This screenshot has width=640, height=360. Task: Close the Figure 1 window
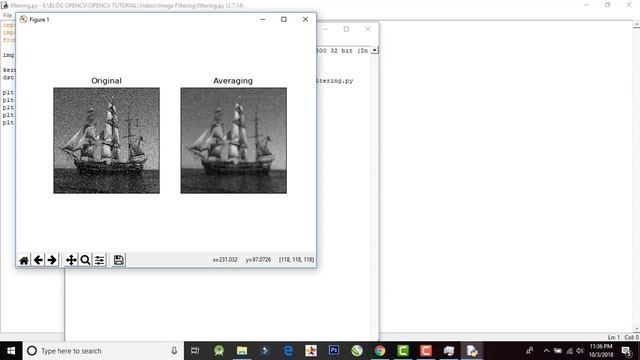click(305, 19)
